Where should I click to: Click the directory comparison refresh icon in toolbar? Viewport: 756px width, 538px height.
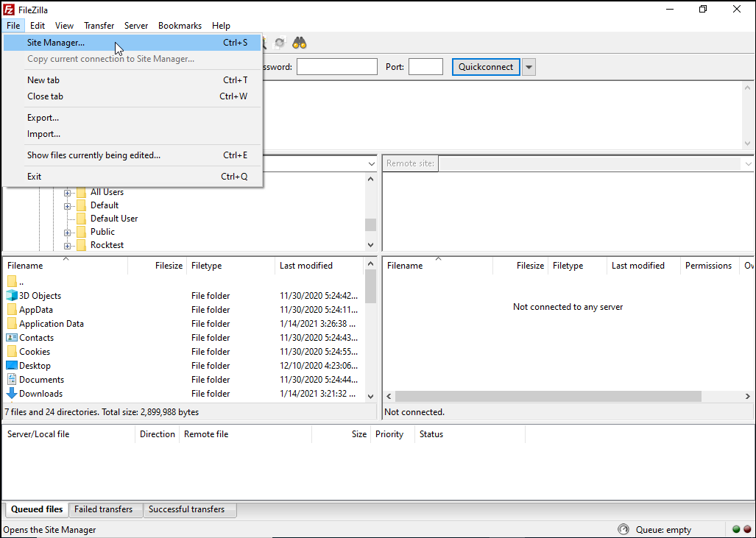point(280,43)
